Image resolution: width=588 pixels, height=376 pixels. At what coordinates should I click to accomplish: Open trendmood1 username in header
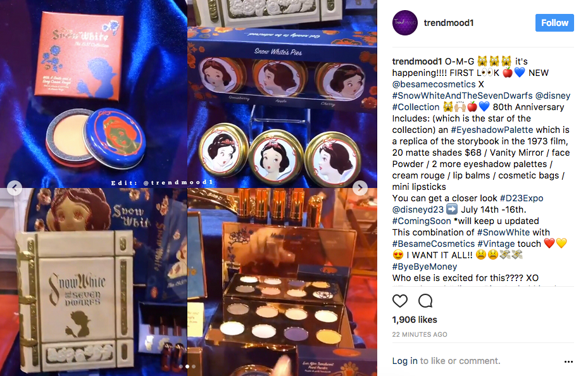(449, 23)
